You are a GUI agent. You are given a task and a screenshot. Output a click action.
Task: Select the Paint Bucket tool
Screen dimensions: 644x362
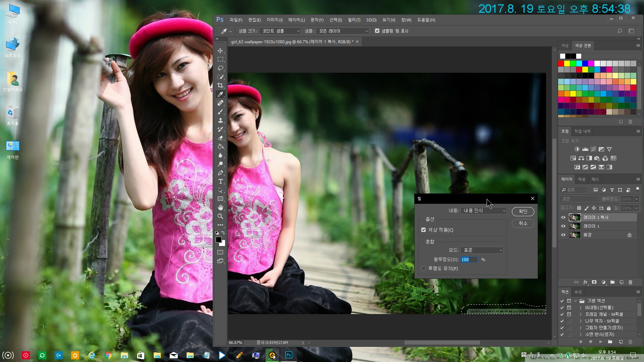(220, 147)
